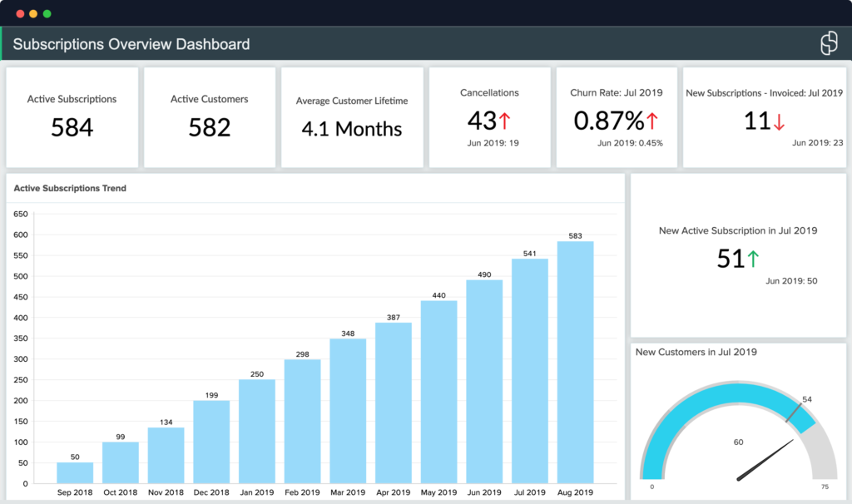Screen dimensions: 852x504
Task: Click the Active Subscriptions Trend chart title
Action: tap(70, 188)
